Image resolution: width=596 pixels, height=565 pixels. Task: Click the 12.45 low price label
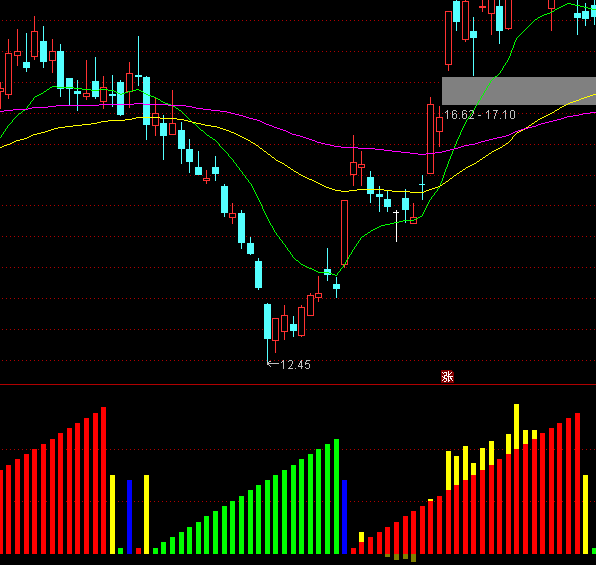pos(295,365)
